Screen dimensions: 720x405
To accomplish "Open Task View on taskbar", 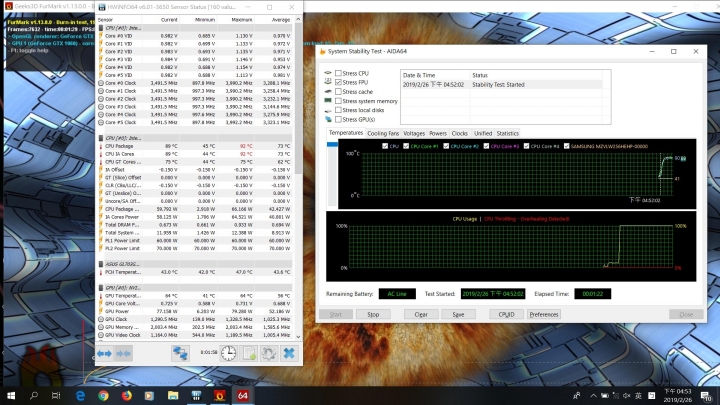I will [x=56, y=395].
